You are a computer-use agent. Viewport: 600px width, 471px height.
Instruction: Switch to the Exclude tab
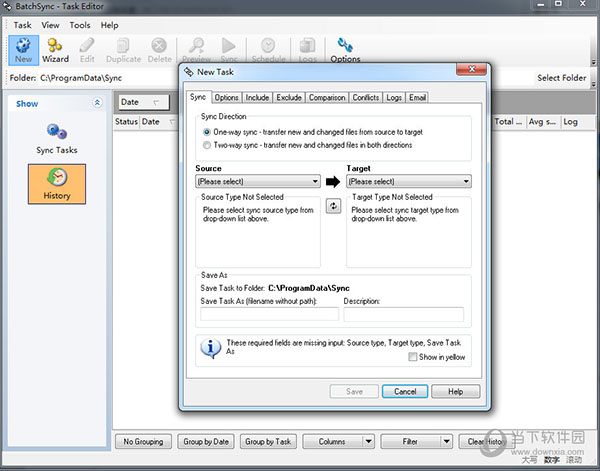tap(289, 98)
